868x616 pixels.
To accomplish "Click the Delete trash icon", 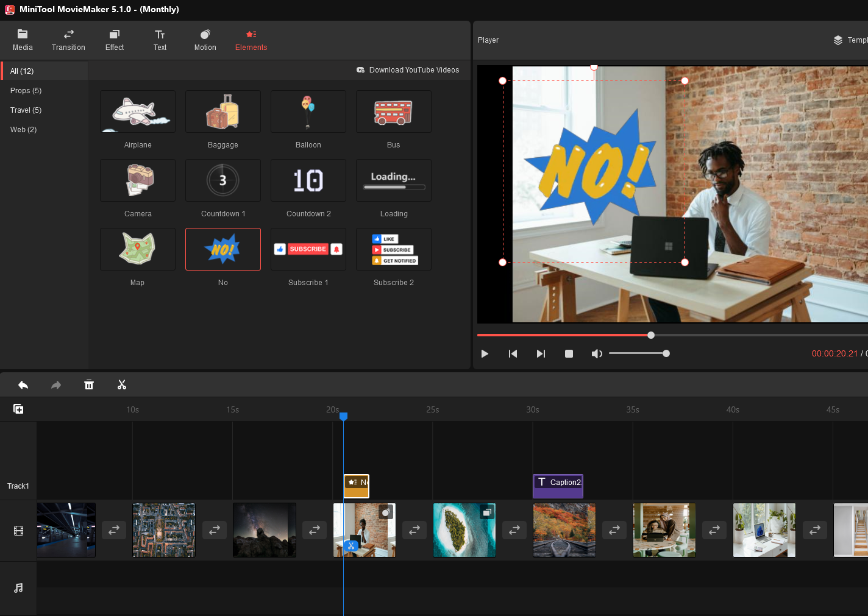I will 89,384.
